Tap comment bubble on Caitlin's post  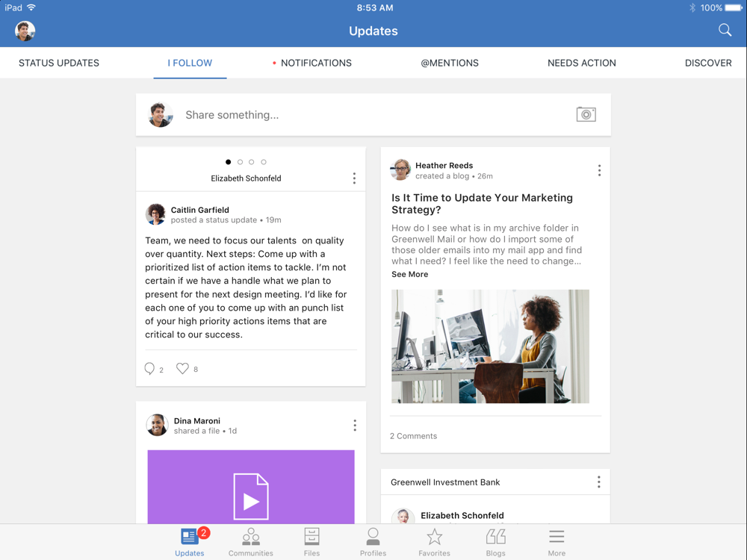[x=149, y=369]
